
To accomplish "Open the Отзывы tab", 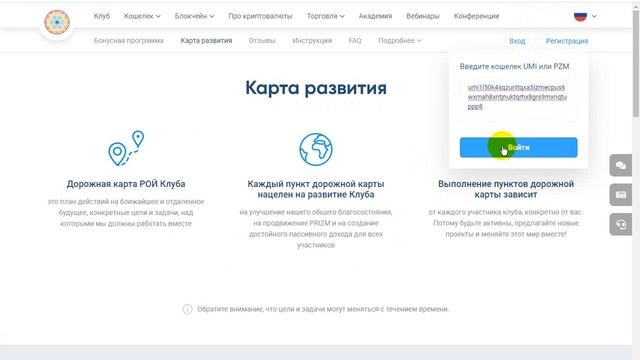I will 262,40.
